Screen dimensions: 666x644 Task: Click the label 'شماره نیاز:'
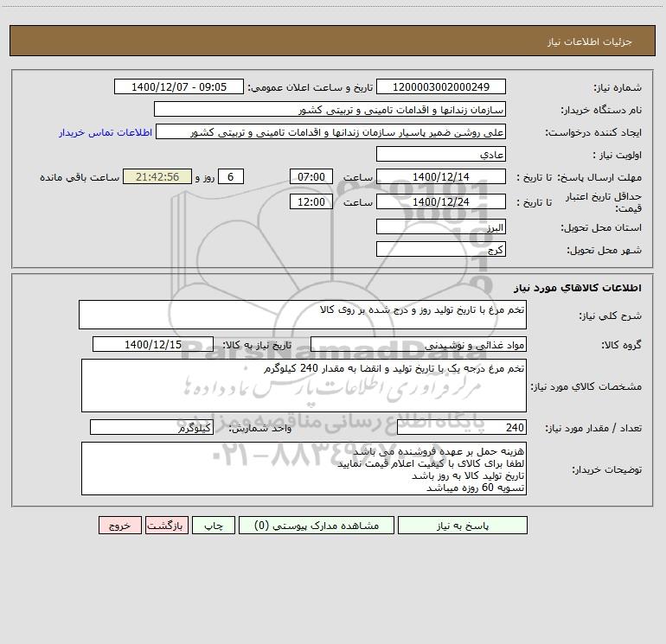coord(618,87)
